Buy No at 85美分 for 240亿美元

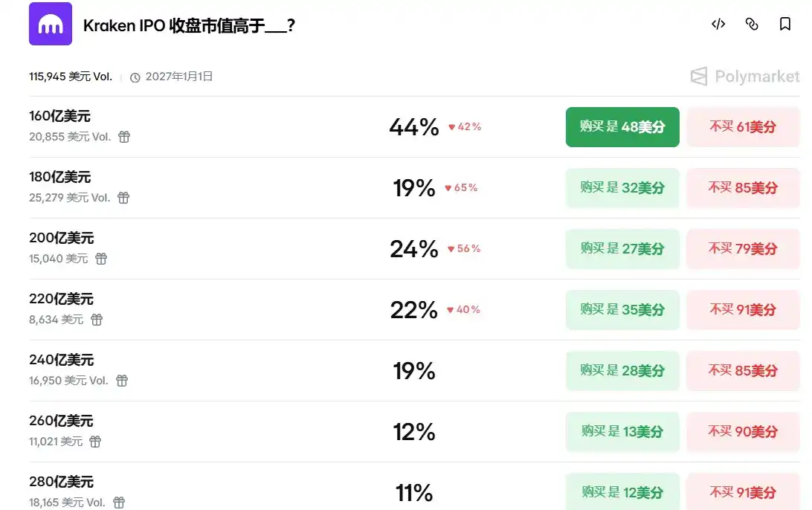click(x=743, y=371)
